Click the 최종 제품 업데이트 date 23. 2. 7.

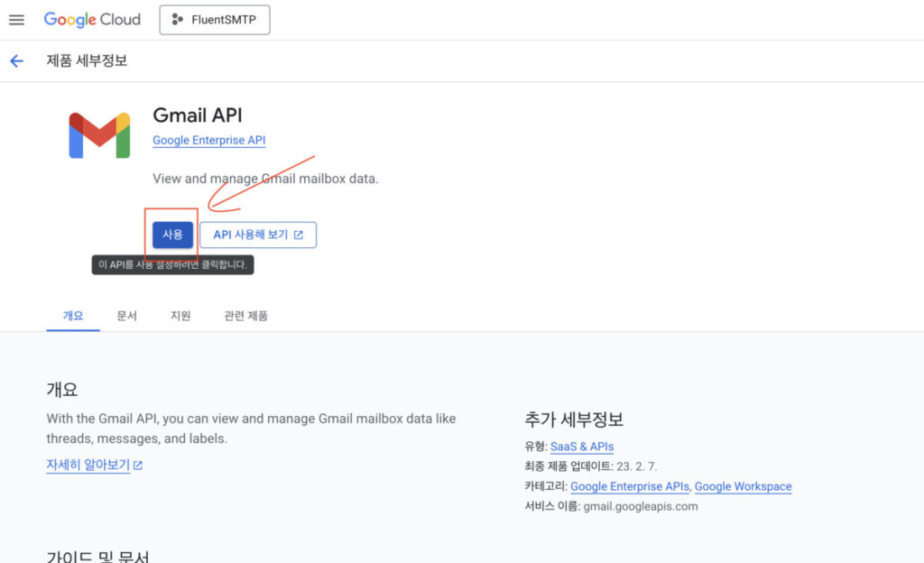point(636,466)
